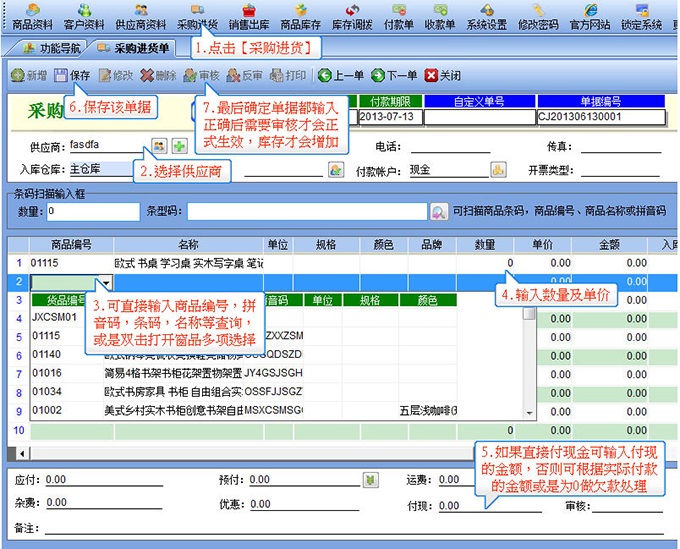Click the 保存 save icon
This screenshot has height=549, width=680.
[72, 75]
